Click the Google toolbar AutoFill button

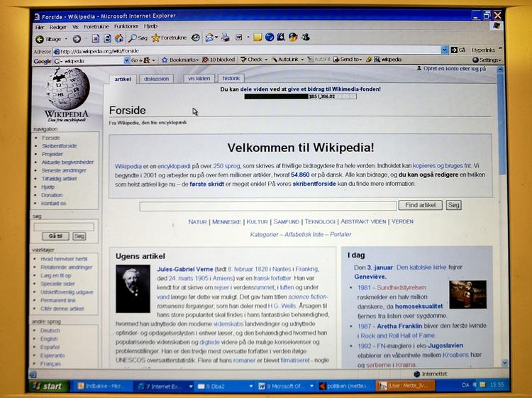point(319,60)
